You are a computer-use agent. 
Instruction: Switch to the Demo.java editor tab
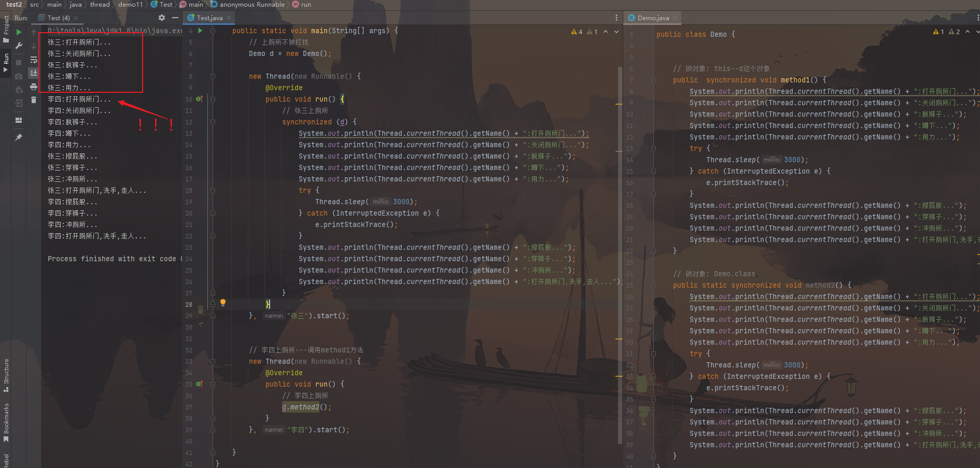653,18
